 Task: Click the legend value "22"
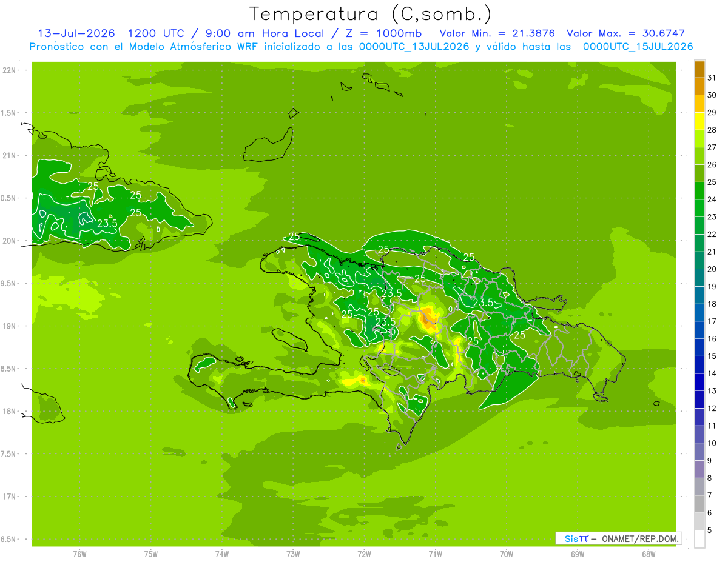tap(712, 234)
